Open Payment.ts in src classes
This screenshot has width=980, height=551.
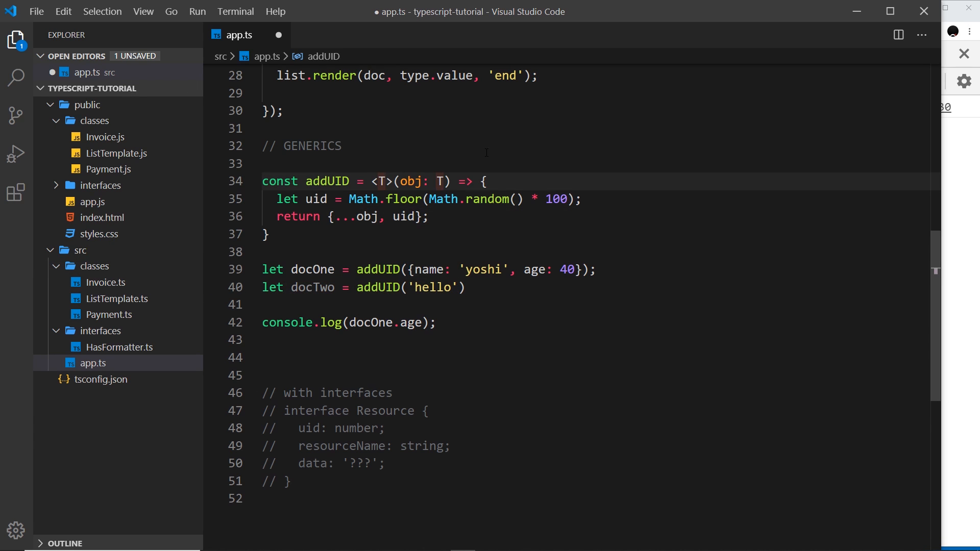coord(109,315)
